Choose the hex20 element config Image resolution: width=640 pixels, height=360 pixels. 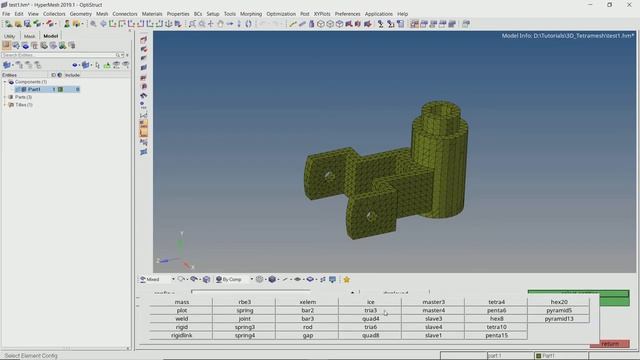(x=559, y=302)
